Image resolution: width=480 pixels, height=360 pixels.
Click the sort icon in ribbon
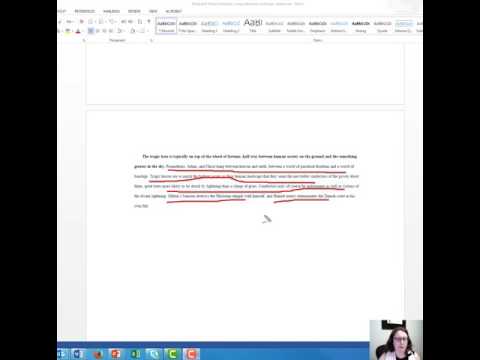140,22
